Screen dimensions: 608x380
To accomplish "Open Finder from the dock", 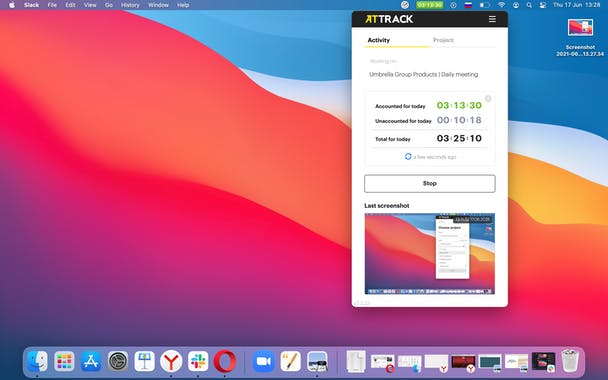I will 37,361.
